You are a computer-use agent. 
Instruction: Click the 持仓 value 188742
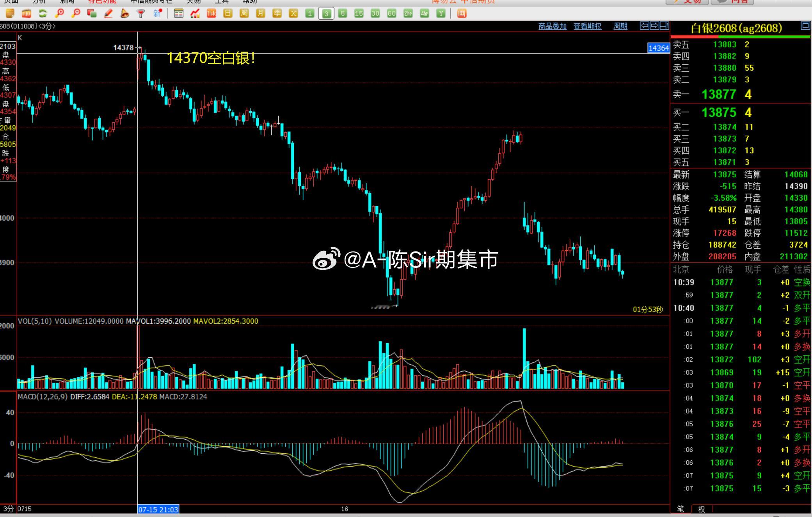pyautogui.click(x=722, y=245)
